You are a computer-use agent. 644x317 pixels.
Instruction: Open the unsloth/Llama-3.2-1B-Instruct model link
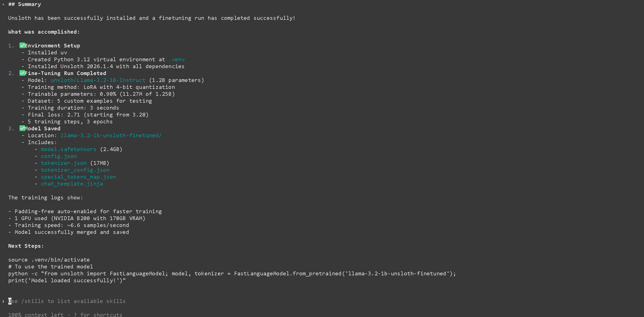tap(98, 80)
